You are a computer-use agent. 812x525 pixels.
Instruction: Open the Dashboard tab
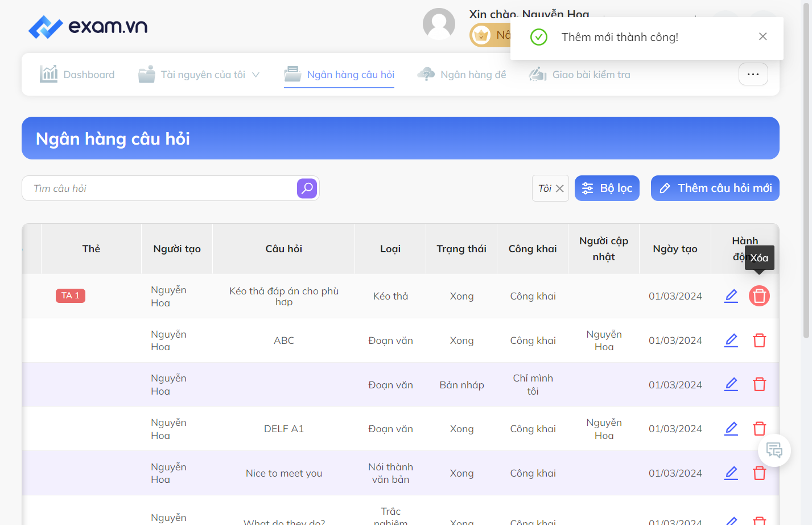click(x=77, y=74)
